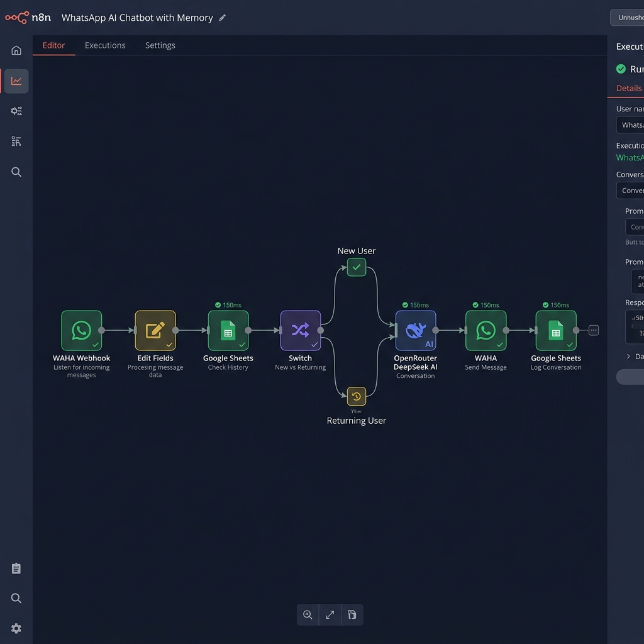Switch to the Editor tab
Viewport: 644px width, 644px height.
tap(54, 45)
